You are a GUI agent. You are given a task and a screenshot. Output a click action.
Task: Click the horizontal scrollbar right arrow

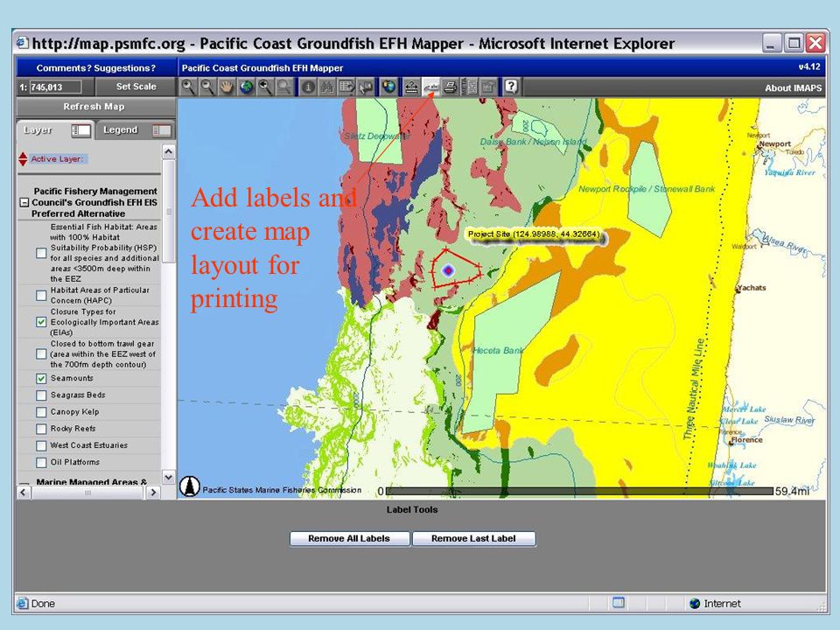(x=153, y=493)
